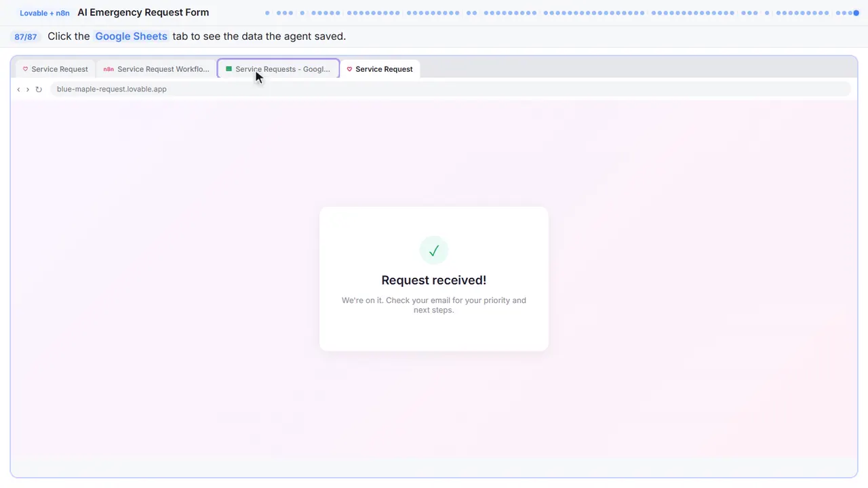Select the active Service Request tab on the right

380,69
